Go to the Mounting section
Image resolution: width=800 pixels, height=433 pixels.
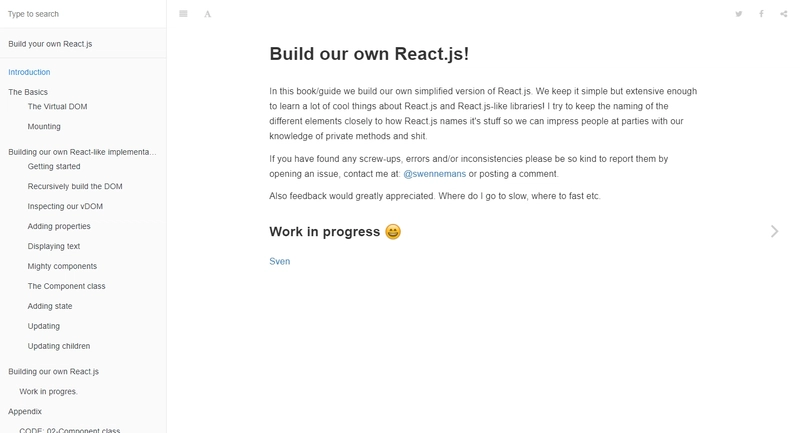[44, 126]
